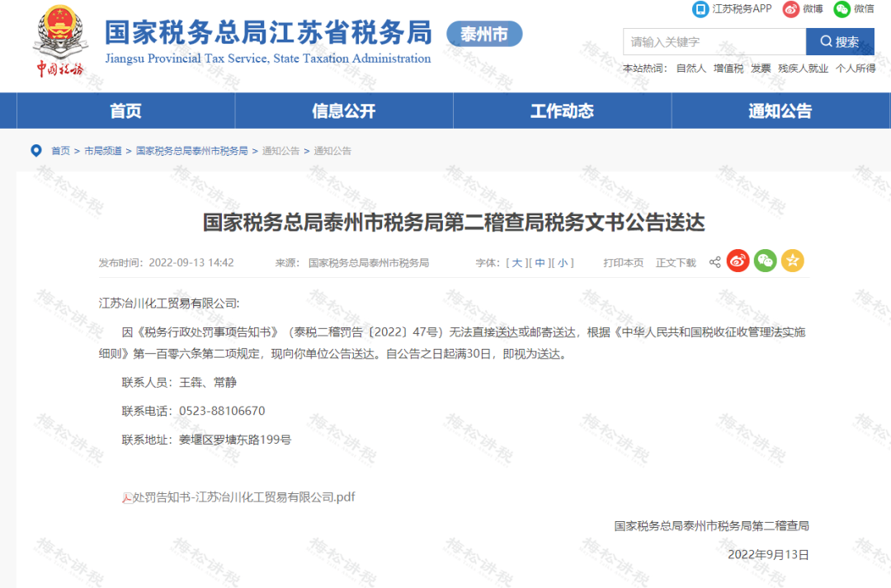Click breadcrumb 国家税务总局泰州市税务局

(192, 151)
